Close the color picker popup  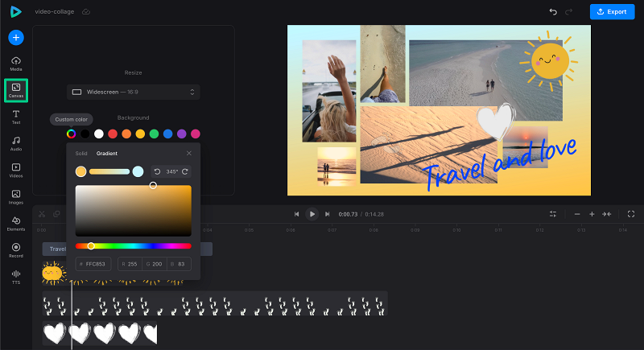click(x=189, y=153)
